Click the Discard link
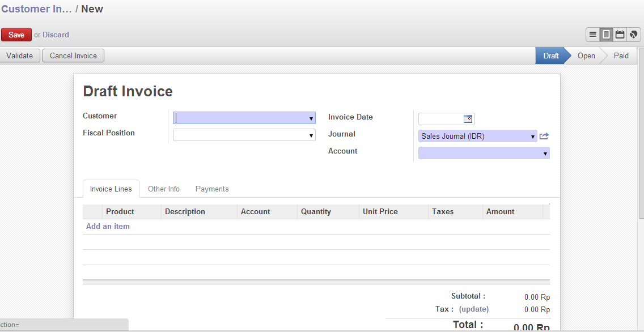The height and width of the screenshot is (332, 644). pos(56,35)
